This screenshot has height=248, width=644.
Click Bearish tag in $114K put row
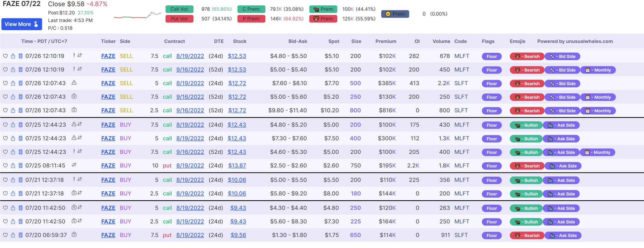coord(527,236)
